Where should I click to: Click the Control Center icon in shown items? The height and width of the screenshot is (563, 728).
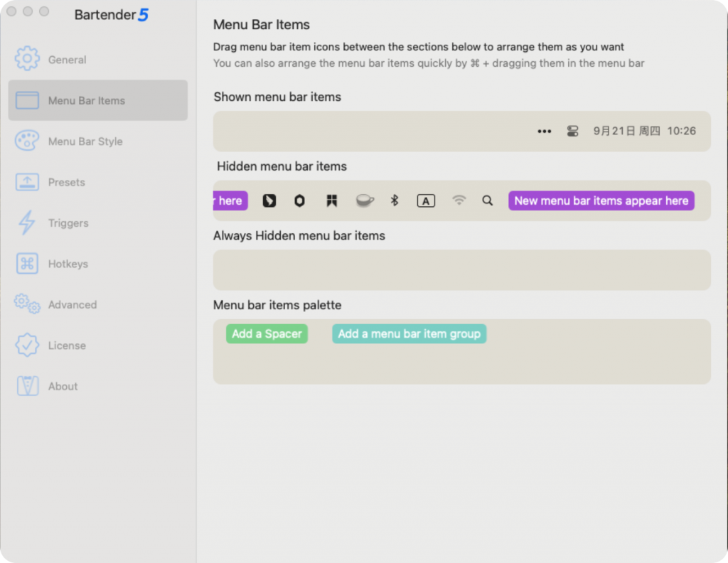pos(572,131)
